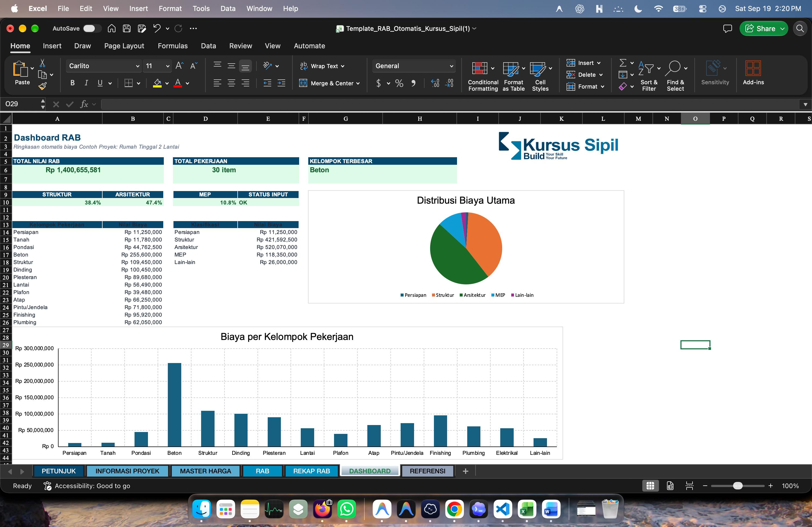Click the Increase Decimal icon
This screenshot has height=527, width=812.
pyautogui.click(x=435, y=83)
